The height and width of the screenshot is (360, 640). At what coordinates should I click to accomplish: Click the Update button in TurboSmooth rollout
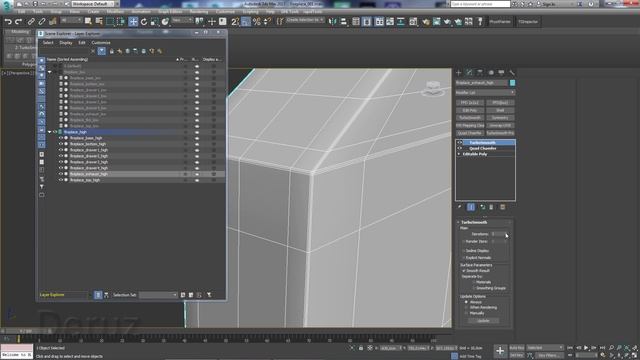[483, 320]
